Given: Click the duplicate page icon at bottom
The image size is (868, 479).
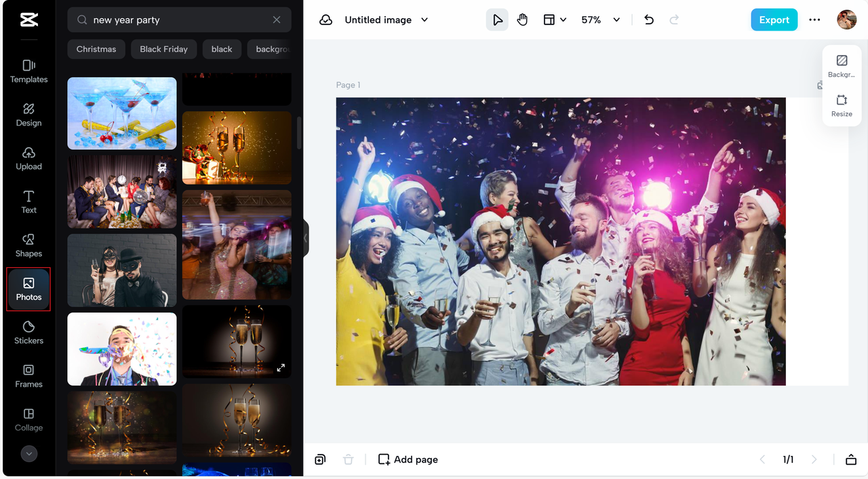Looking at the screenshot, I should (x=320, y=459).
